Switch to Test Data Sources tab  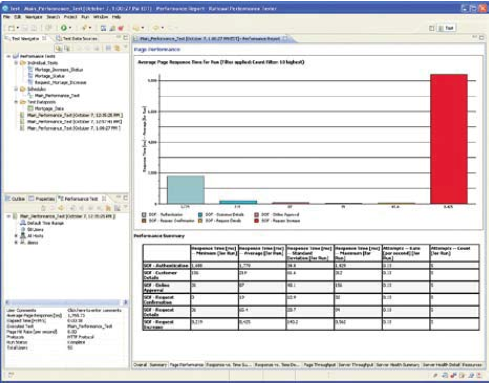point(77,39)
